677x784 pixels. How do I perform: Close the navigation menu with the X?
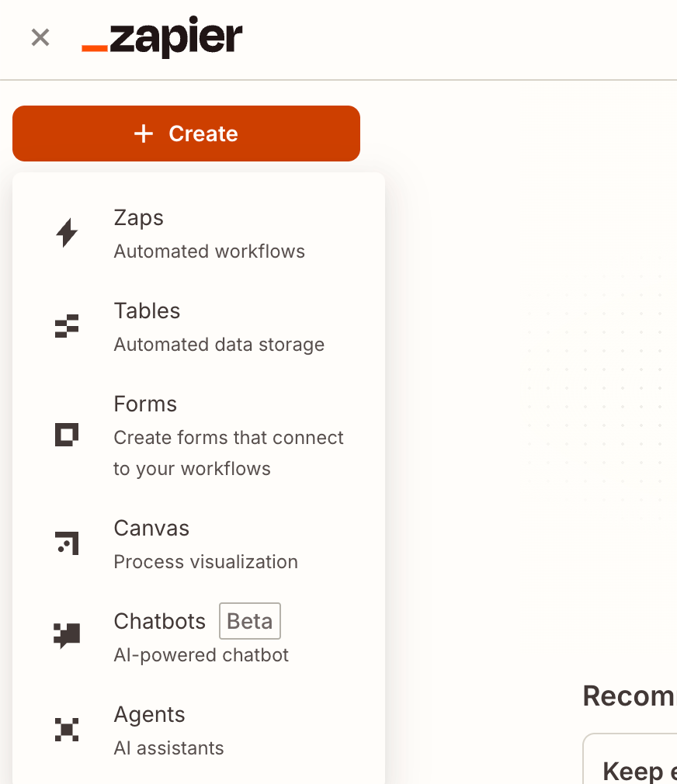point(40,36)
